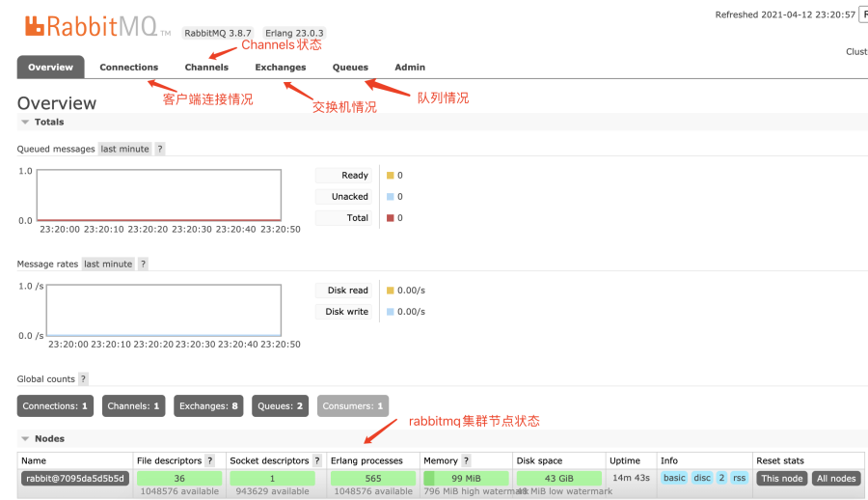Click help icon next to Queued messages
Screen dimensions: 868x500
pyautogui.click(x=160, y=149)
